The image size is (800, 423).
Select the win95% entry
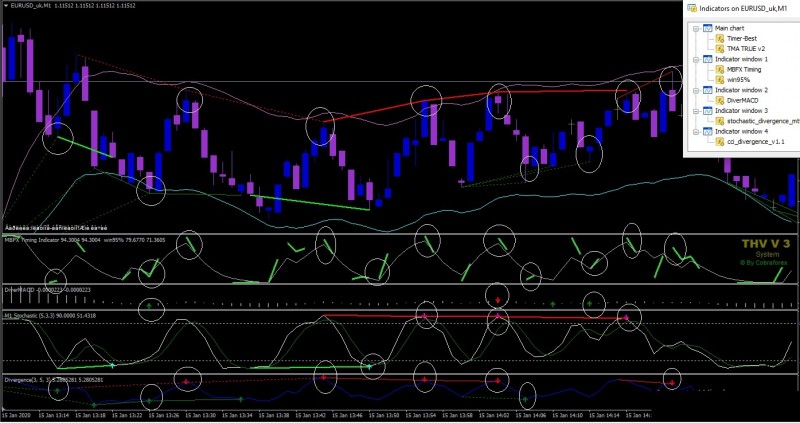(737, 80)
